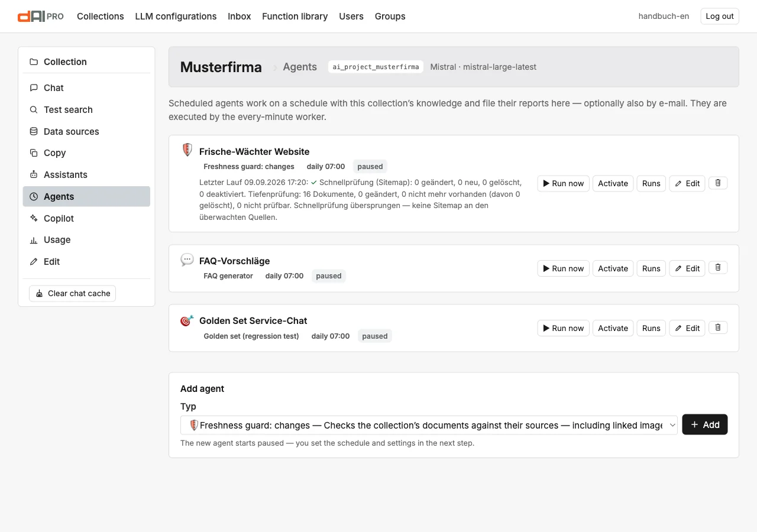
Task: Delete the Golden Set Service-Chat agent
Action: tap(718, 327)
